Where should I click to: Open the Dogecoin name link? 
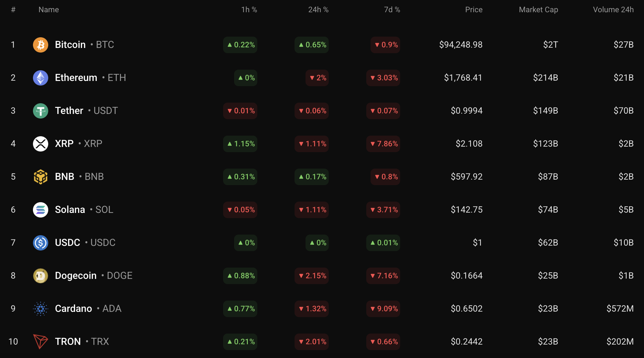click(x=76, y=276)
